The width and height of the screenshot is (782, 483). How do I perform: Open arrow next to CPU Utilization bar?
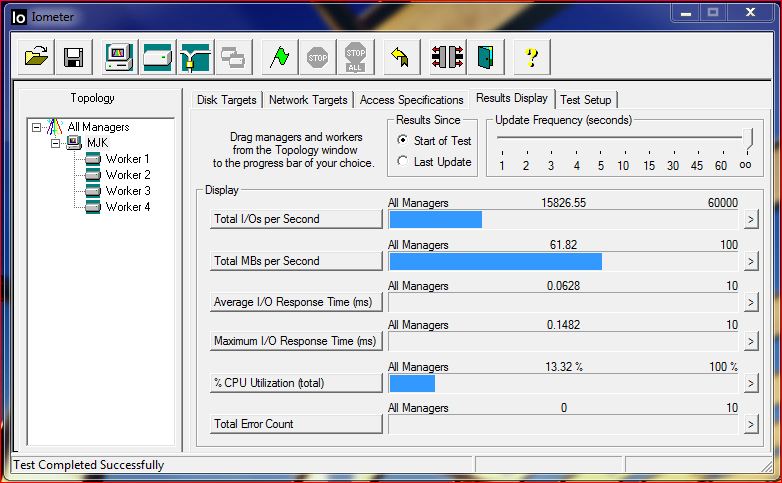point(751,383)
